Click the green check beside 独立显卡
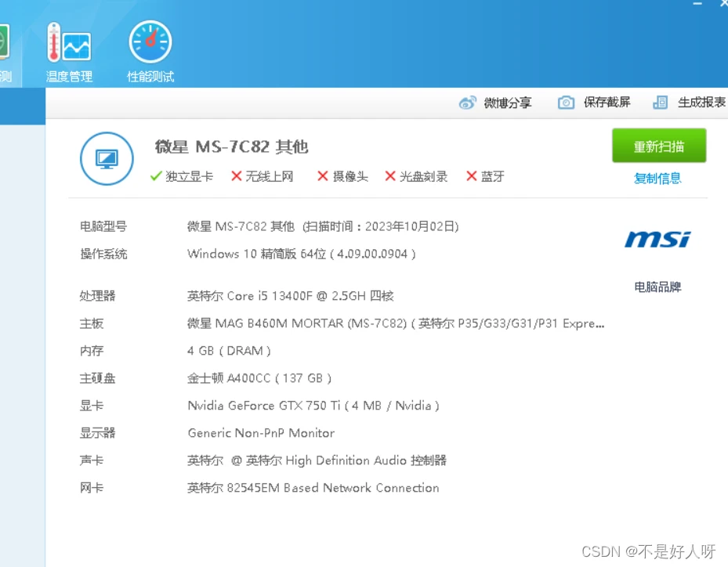 pyautogui.click(x=156, y=176)
